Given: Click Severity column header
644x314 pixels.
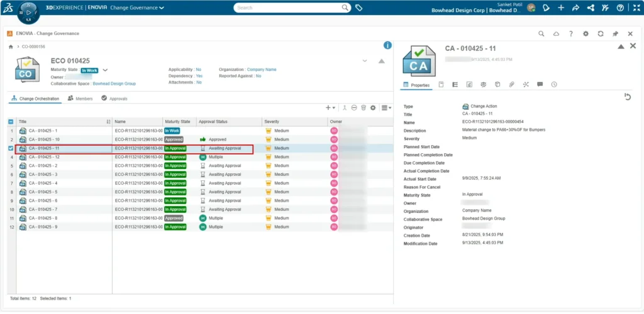Looking at the screenshot, I should coord(294,122).
